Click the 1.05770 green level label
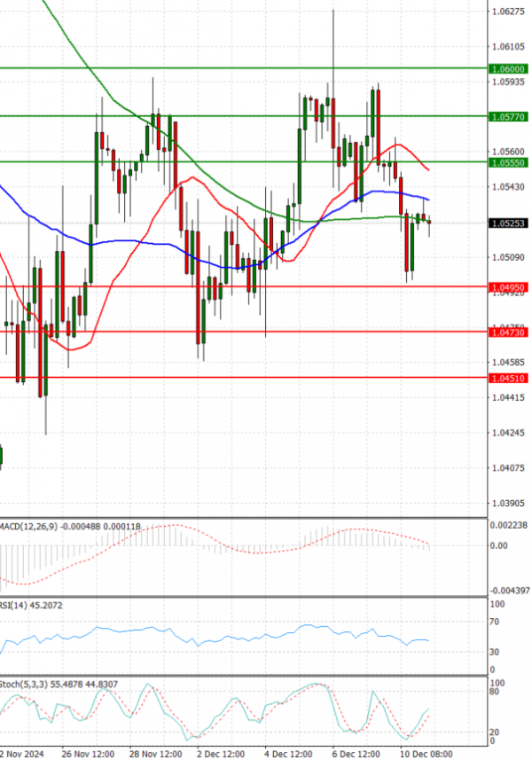The height and width of the screenshot is (760, 532). tap(508, 117)
